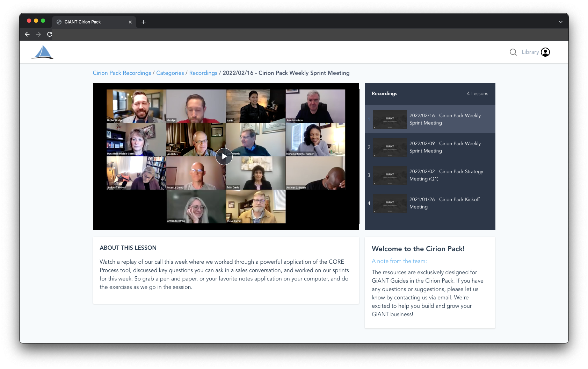Open the search magnifier icon
This screenshot has height=369, width=588.
[x=513, y=52]
